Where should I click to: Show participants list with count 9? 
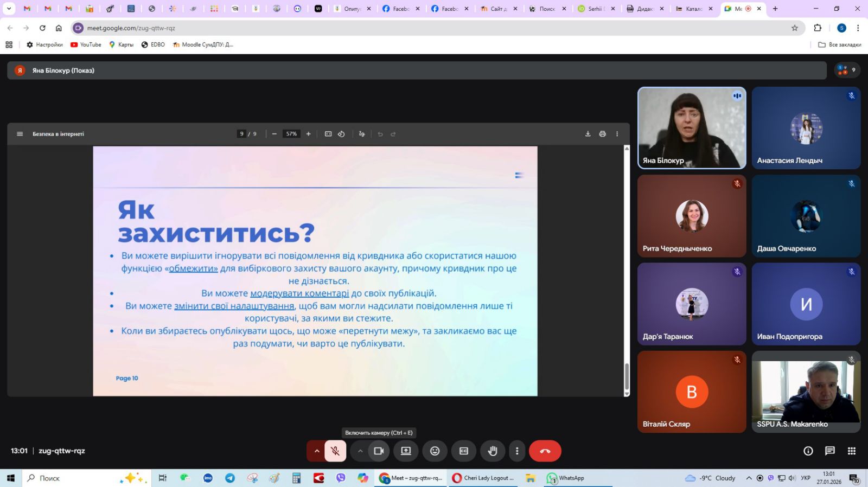pyautogui.click(x=846, y=70)
